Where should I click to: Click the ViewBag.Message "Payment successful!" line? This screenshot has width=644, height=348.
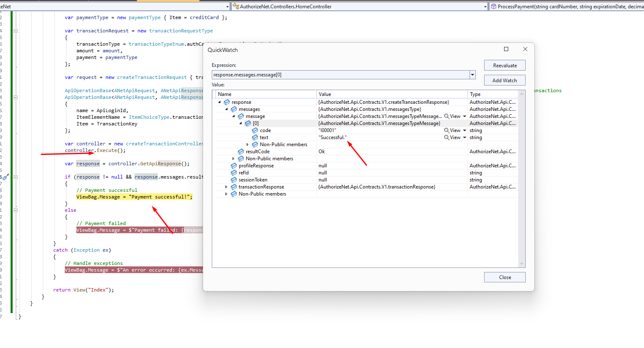pyautogui.click(x=135, y=197)
